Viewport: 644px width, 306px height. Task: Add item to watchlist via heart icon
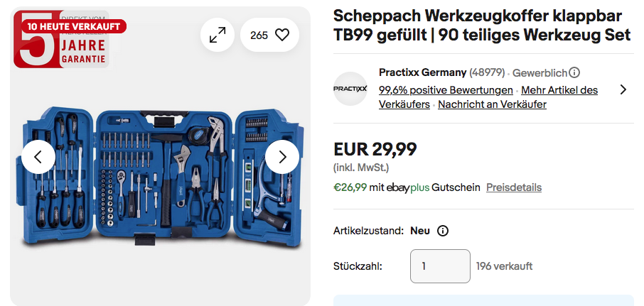tap(270, 35)
